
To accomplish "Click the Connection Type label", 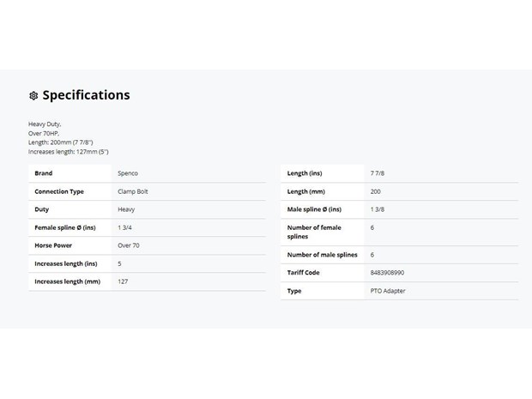I will click(x=59, y=191).
